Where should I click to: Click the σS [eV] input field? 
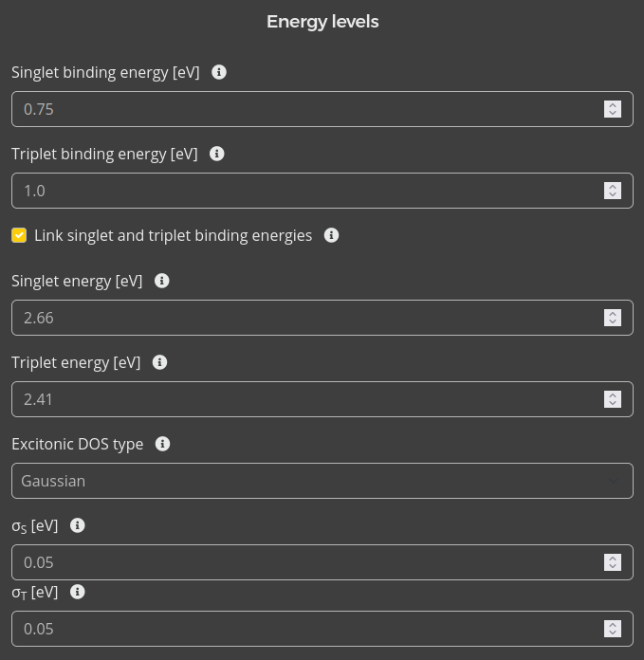tap(304, 562)
